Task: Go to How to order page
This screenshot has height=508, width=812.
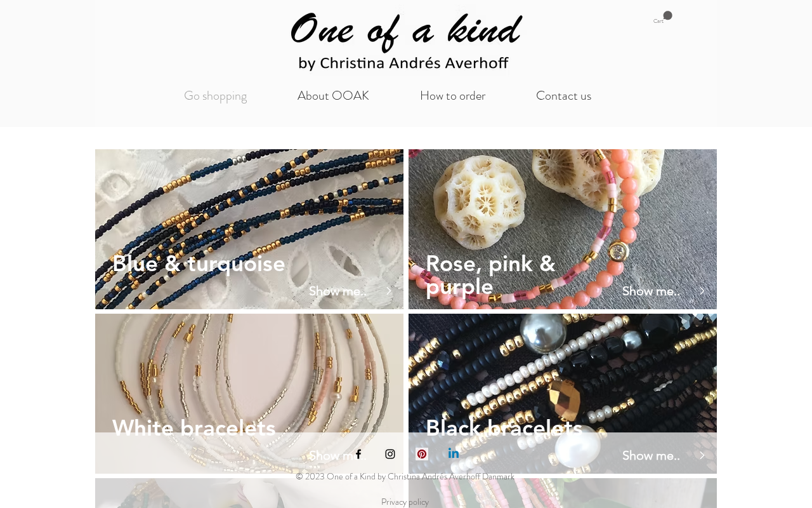Action: [x=452, y=96]
